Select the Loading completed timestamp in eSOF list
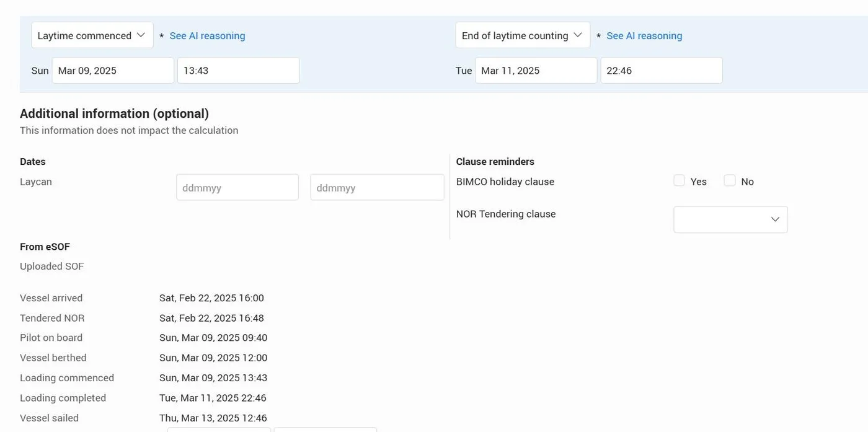Viewport: 868px width, 432px height. point(213,398)
